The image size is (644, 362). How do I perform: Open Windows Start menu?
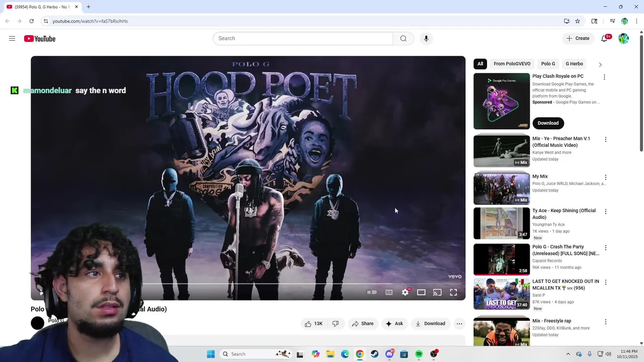click(x=211, y=354)
